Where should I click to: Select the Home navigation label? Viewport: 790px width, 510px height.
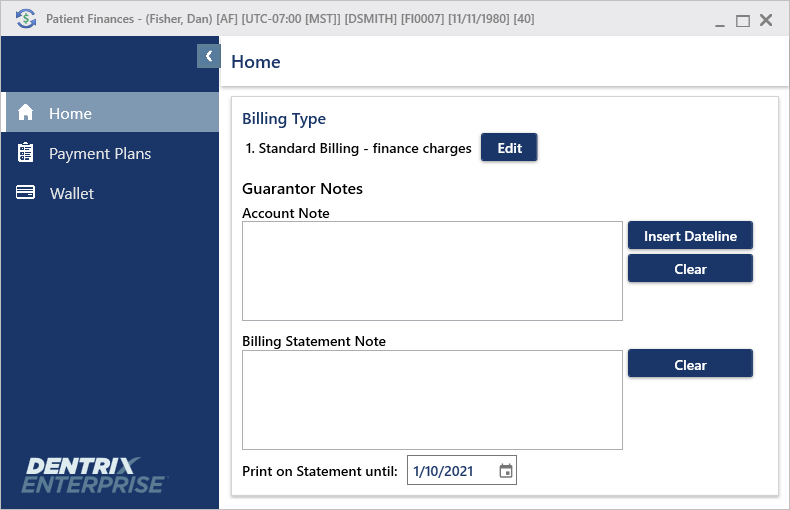click(x=70, y=114)
